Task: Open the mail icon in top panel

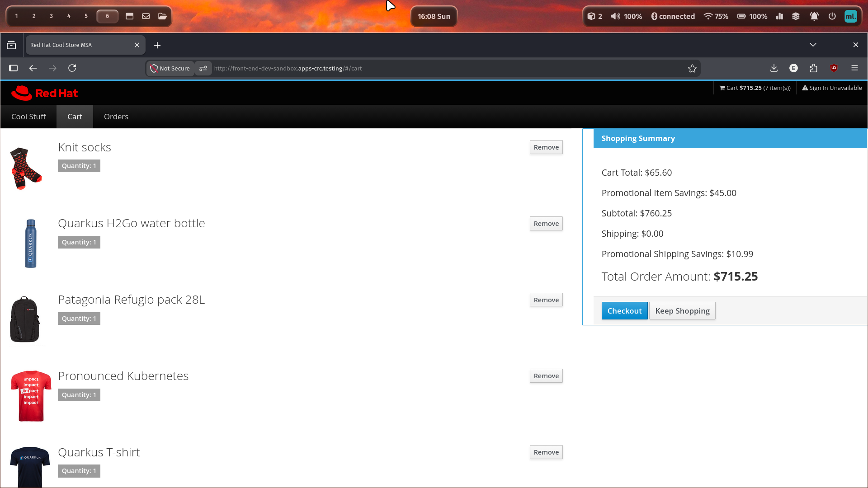Action: [146, 16]
